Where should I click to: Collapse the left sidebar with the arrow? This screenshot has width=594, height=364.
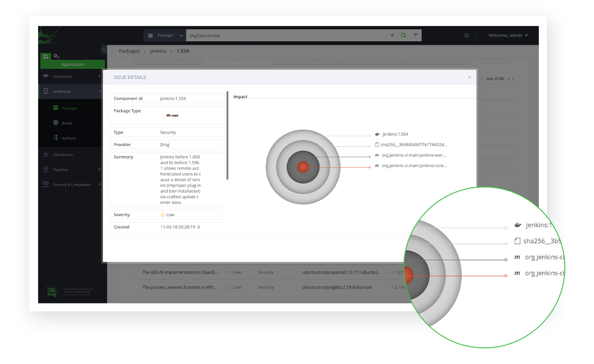pyautogui.click(x=104, y=49)
